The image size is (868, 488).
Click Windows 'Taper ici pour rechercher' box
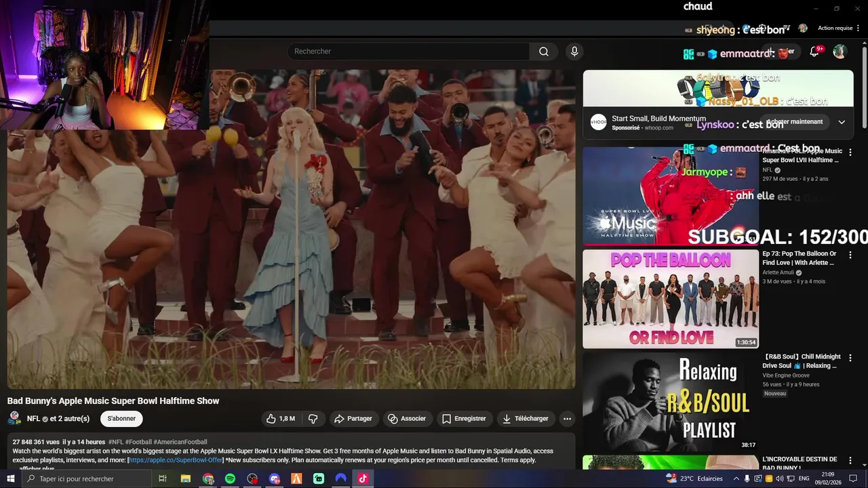coord(86,479)
